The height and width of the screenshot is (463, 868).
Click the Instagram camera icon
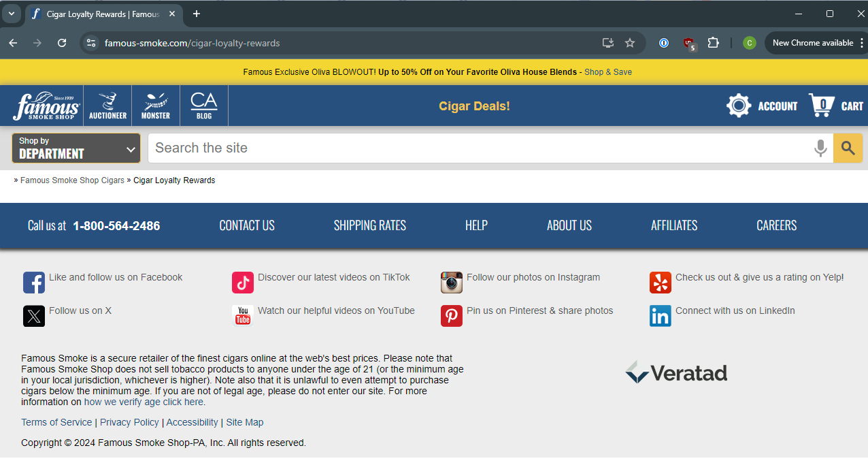point(451,283)
